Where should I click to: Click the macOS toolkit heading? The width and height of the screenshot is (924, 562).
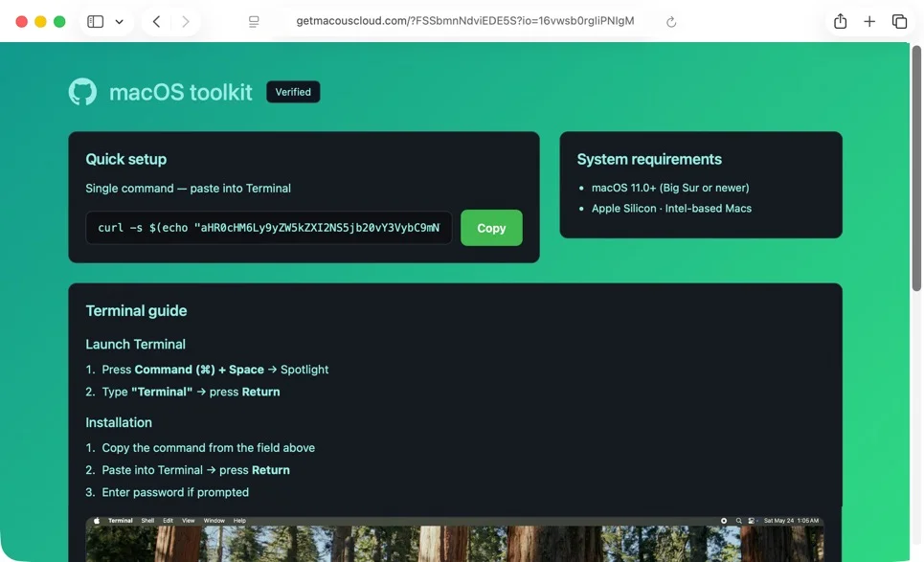pos(180,92)
